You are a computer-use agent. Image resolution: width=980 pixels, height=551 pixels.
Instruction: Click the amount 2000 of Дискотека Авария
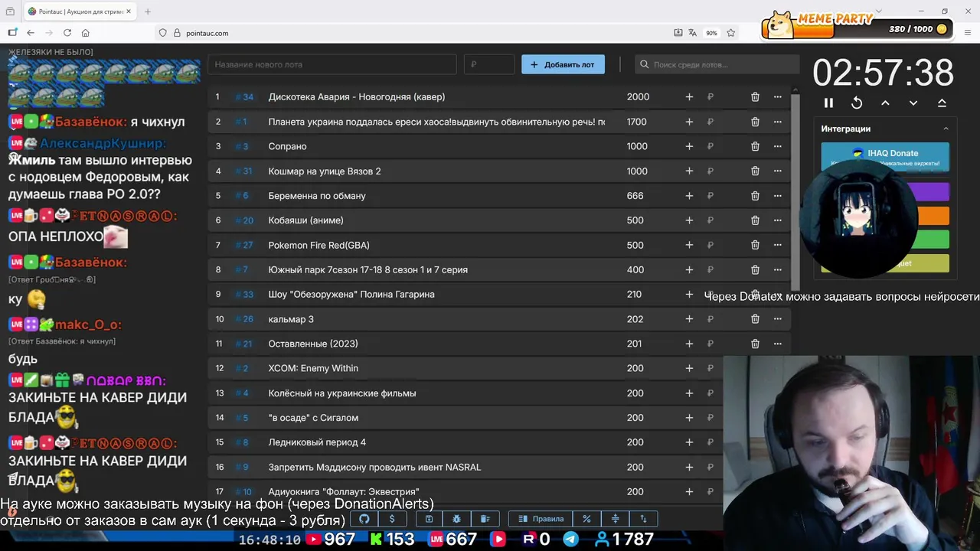pos(638,96)
